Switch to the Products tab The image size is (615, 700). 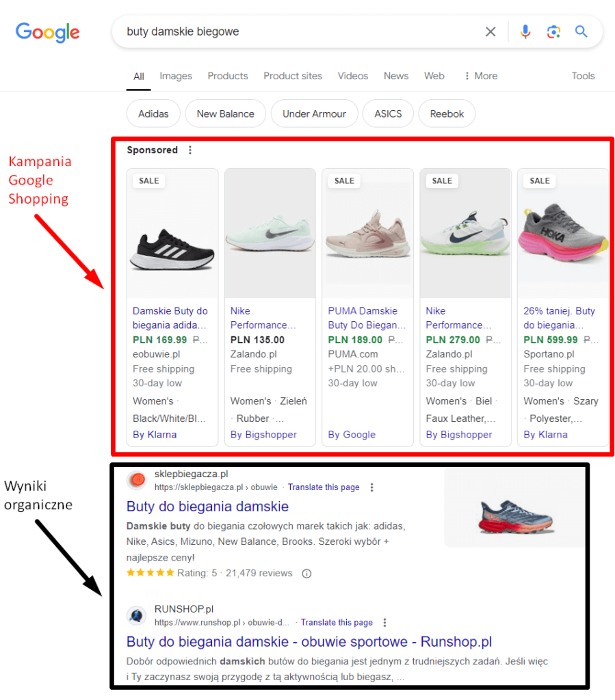click(x=228, y=76)
